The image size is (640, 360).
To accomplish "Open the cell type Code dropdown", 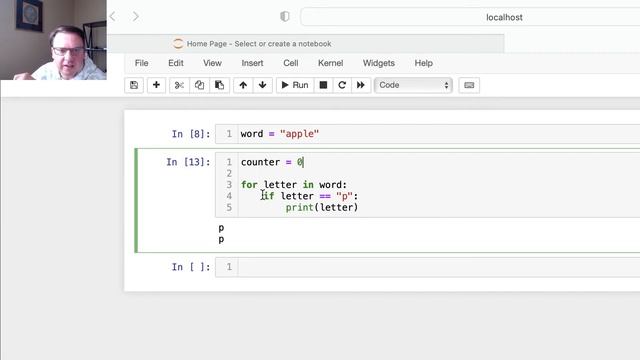I will 413,85.
